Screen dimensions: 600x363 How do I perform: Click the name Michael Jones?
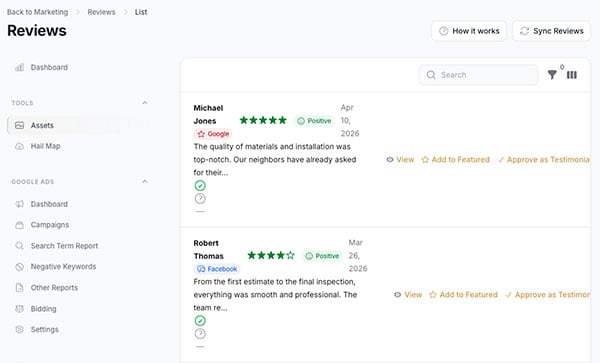208,114
